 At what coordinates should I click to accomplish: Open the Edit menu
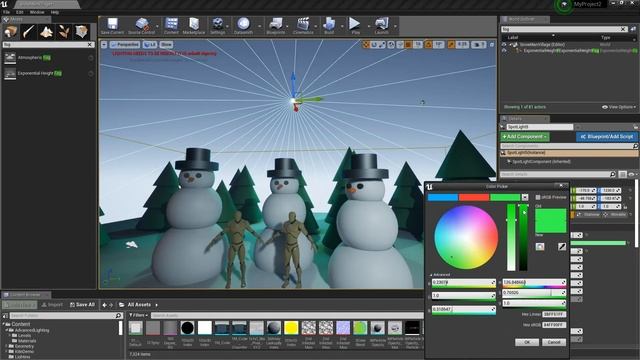(19, 12)
